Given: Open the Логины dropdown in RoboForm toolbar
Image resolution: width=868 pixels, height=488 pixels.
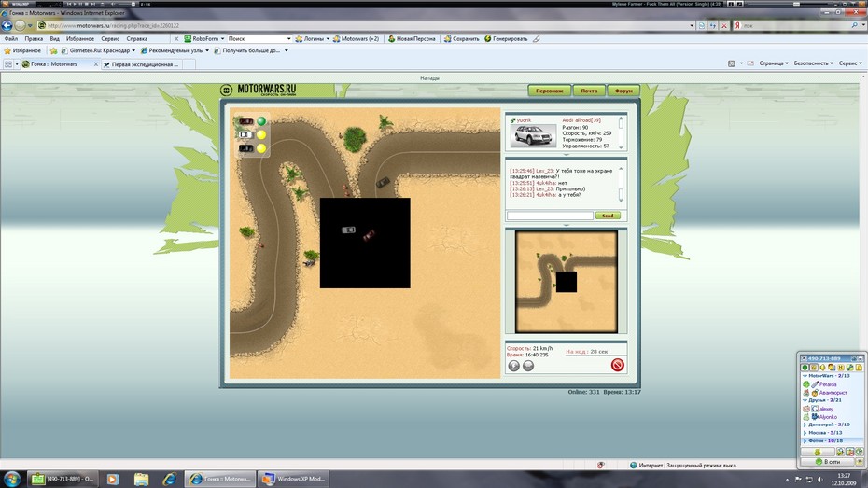Looking at the screenshot, I should tap(313, 39).
